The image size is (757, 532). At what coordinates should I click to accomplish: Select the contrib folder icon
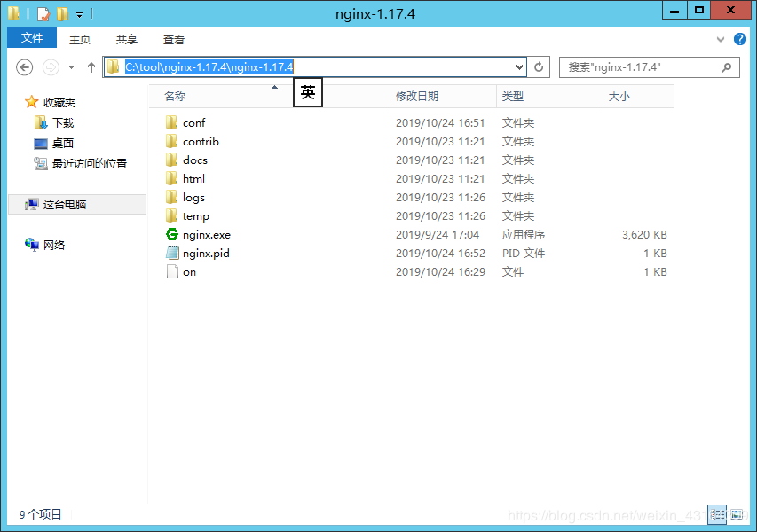coord(171,141)
